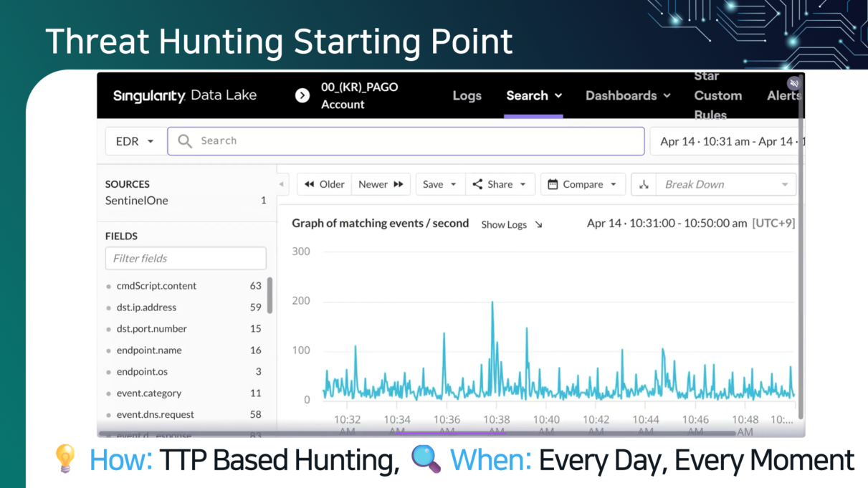Click the FIELDS heading
The height and width of the screenshot is (488, 868).
121,236
